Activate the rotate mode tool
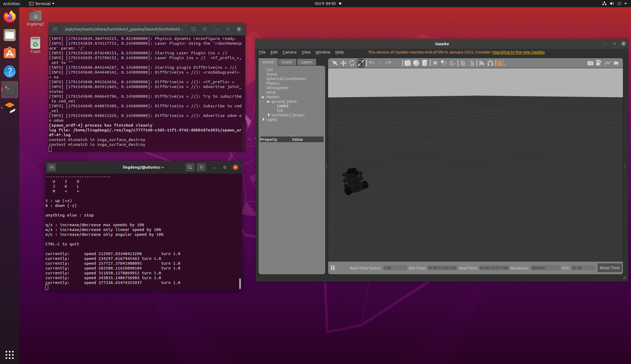Viewport: 631px width, 364px height. [x=352, y=63]
